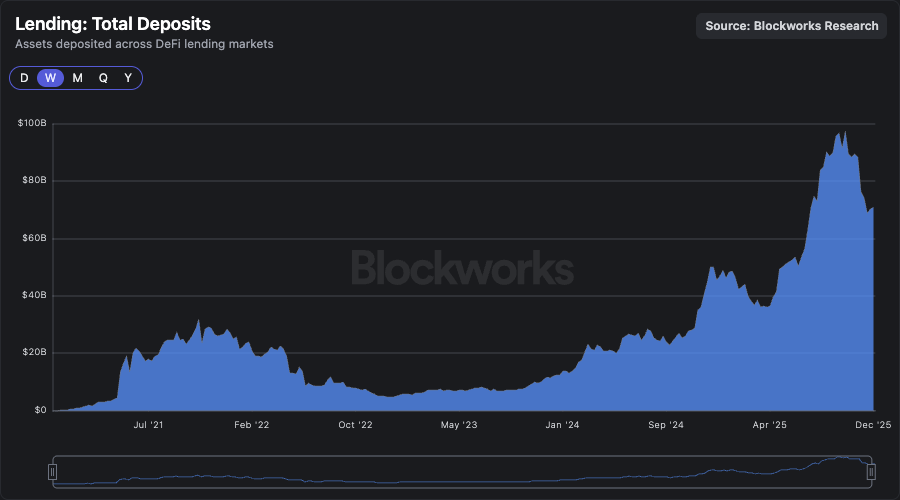Click the Lending: Total Deposits title
The image size is (900, 500).
click(112, 24)
